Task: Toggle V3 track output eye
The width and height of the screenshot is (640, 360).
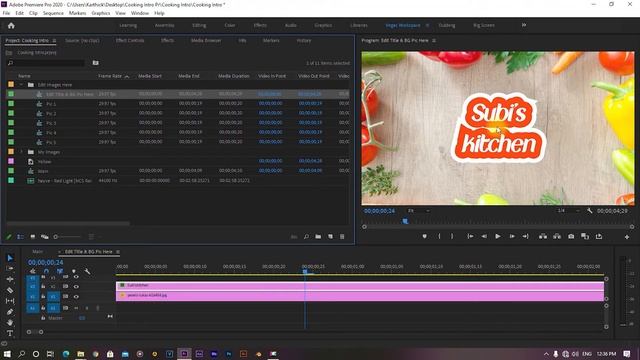Action: click(x=76, y=277)
